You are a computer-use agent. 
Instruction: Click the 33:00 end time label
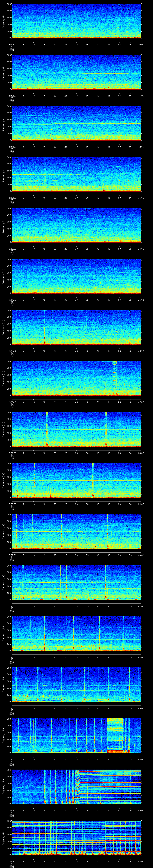click(x=141, y=197)
